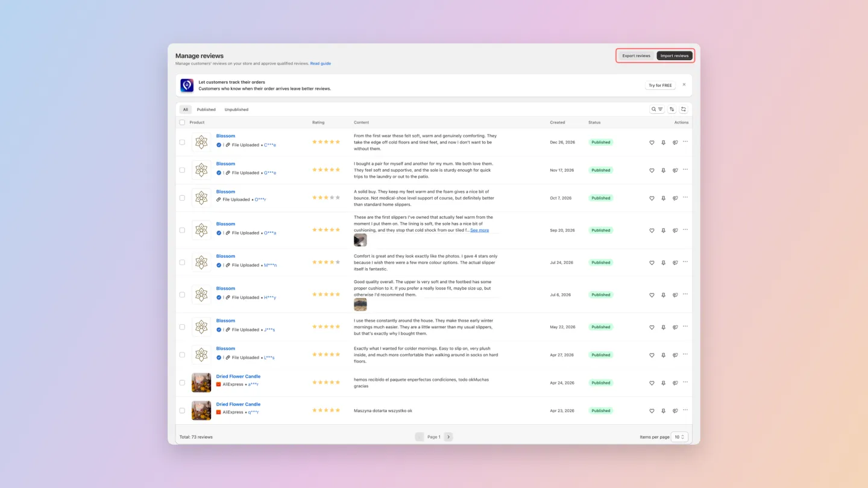The height and width of the screenshot is (488, 868).
Task: Open the Read guide link
Action: [321, 63]
